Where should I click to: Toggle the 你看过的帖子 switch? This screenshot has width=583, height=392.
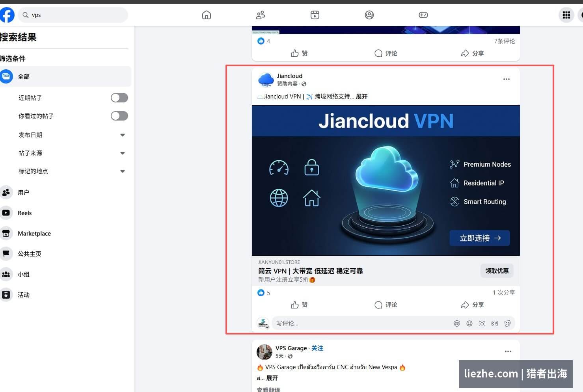click(119, 116)
